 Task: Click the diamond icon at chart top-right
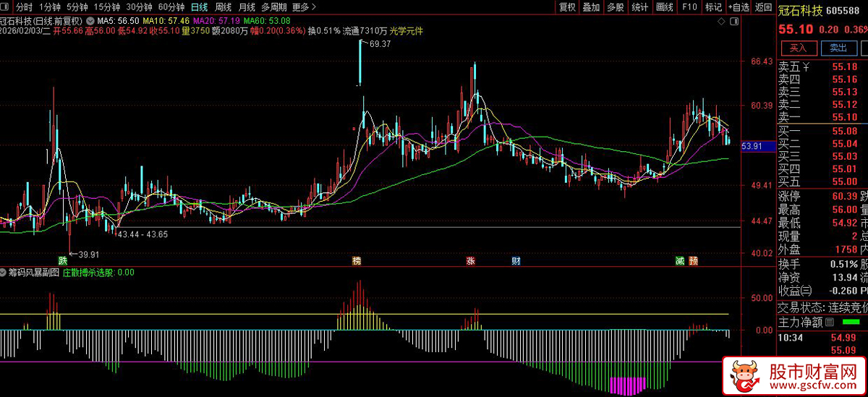point(721,22)
